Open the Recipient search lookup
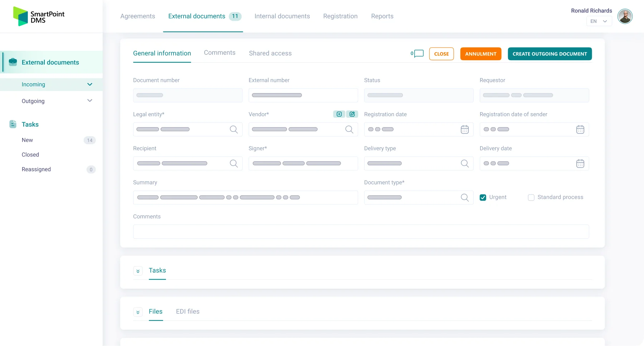644x346 pixels. [x=234, y=163]
